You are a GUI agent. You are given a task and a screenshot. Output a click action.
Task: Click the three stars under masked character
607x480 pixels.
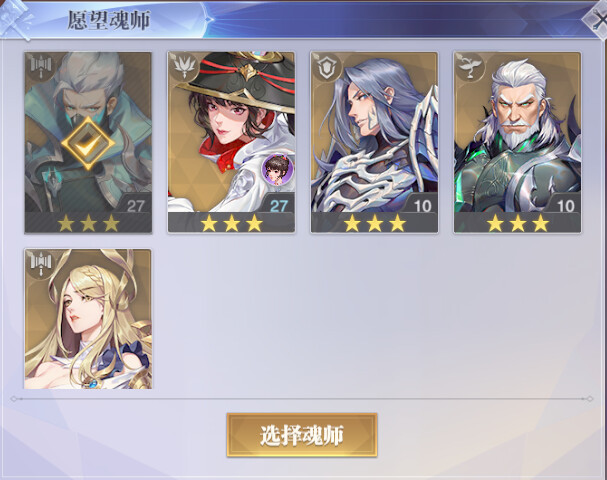[x=88, y=223]
